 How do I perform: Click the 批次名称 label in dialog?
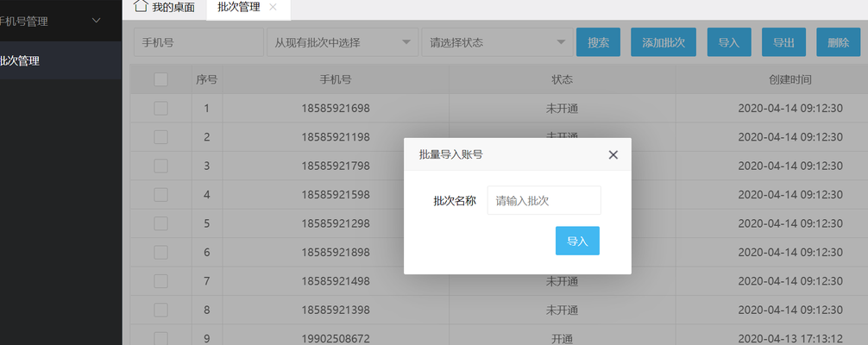(455, 201)
